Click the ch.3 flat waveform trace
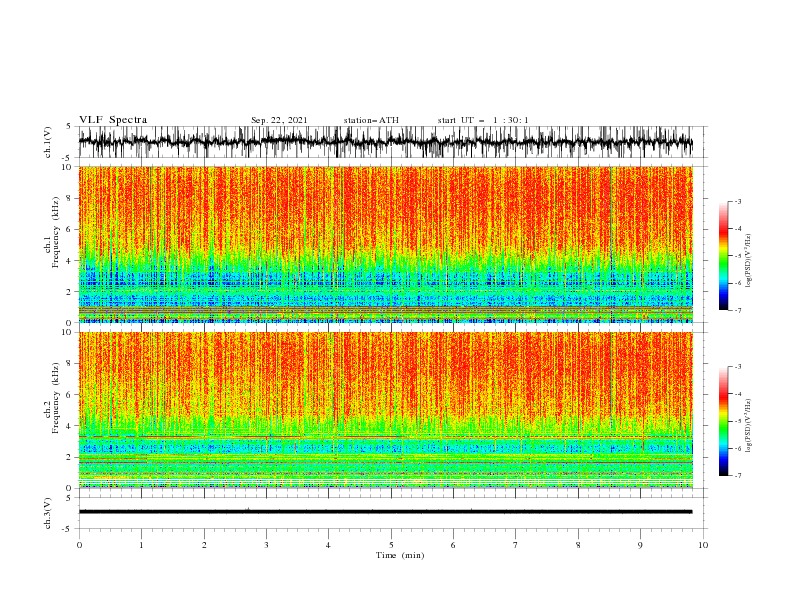Image resolution: width=792 pixels, height=612 pixels. [x=385, y=512]
